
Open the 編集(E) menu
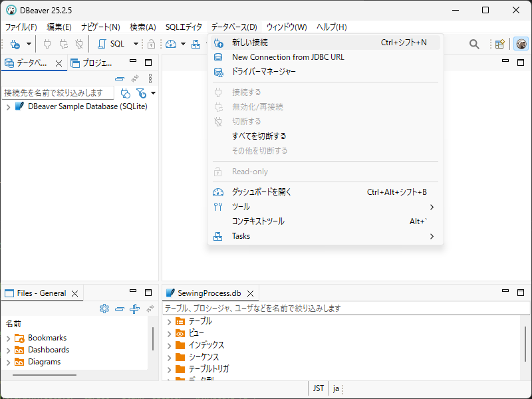pyautogui.click(x=59, y=27)
